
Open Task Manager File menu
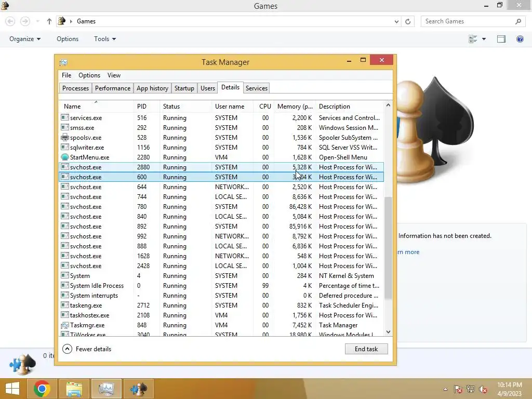pyautogui.click(x=66, y=75)
